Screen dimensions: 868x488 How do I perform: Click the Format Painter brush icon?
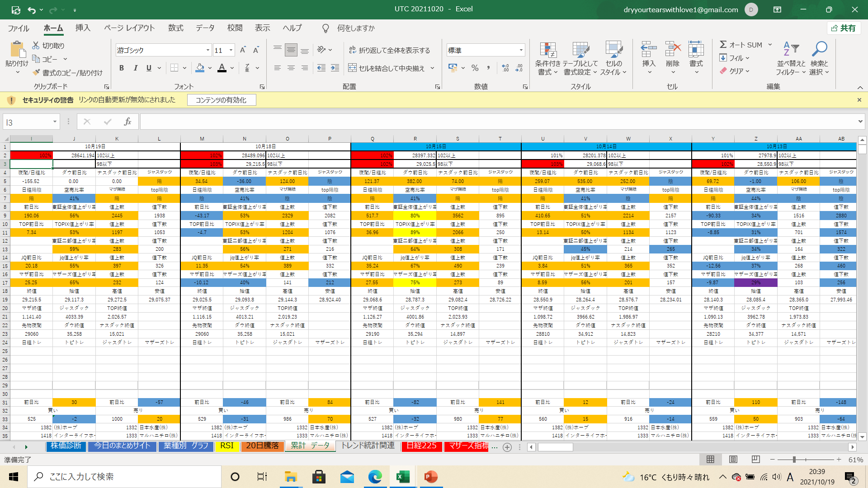click(x=37, y=73)
